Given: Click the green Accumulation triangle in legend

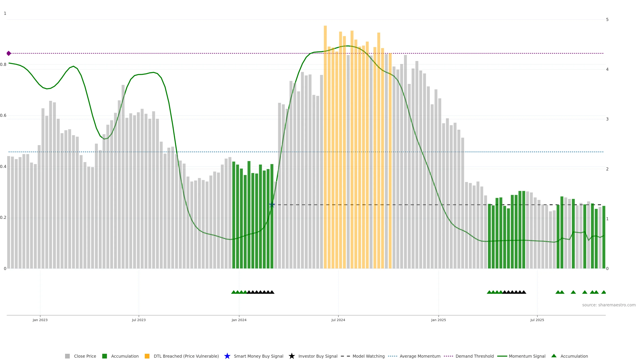Looking at the screenshot, I should coord(554,356).
